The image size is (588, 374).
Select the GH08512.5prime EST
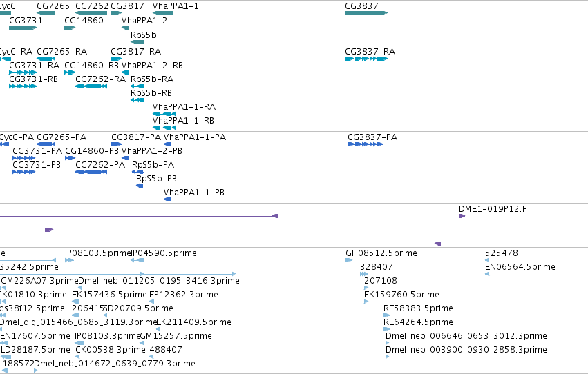click(x=349, y=261)
